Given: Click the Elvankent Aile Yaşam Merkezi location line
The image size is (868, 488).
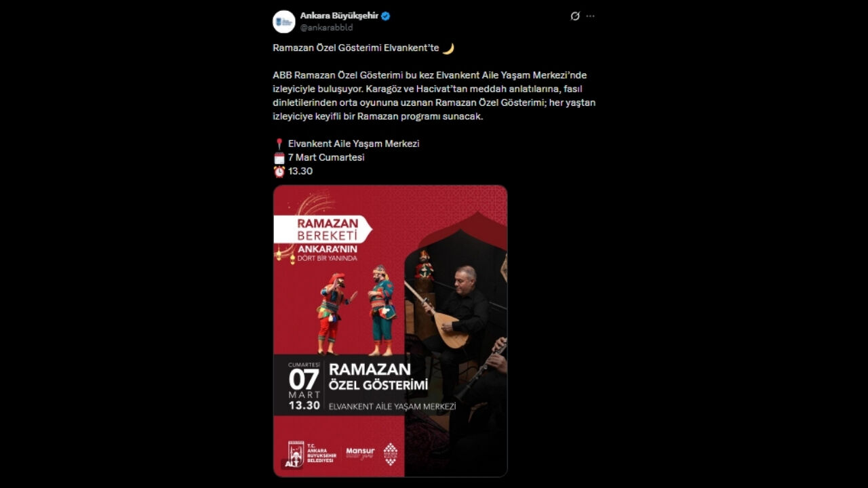Looking at the screenshot, I should [353, 144].
